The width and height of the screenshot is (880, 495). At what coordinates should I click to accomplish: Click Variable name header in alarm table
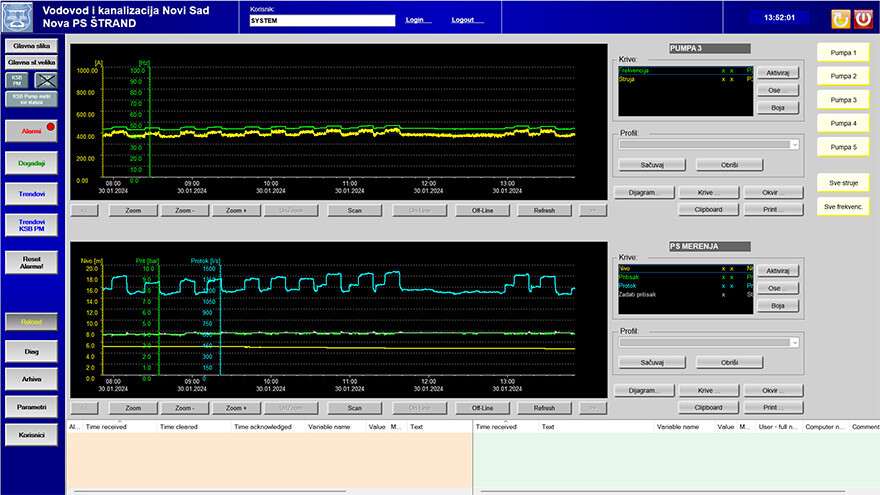334,427
